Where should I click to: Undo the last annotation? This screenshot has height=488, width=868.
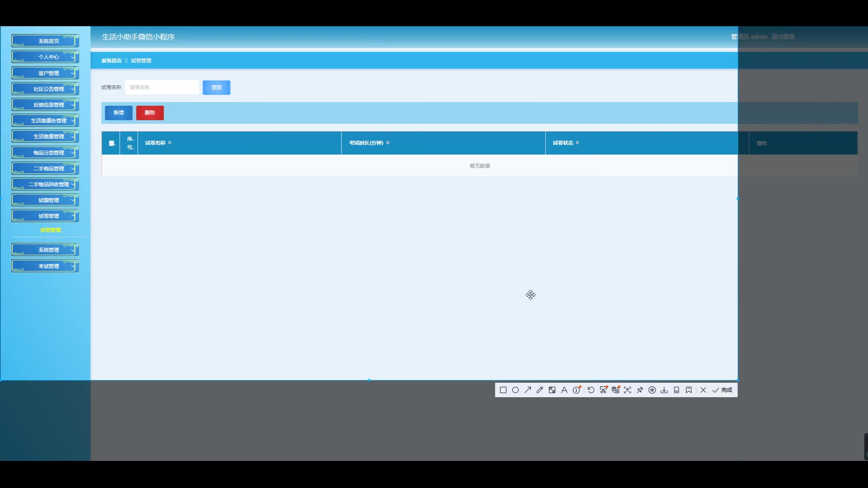click(591, 390)
